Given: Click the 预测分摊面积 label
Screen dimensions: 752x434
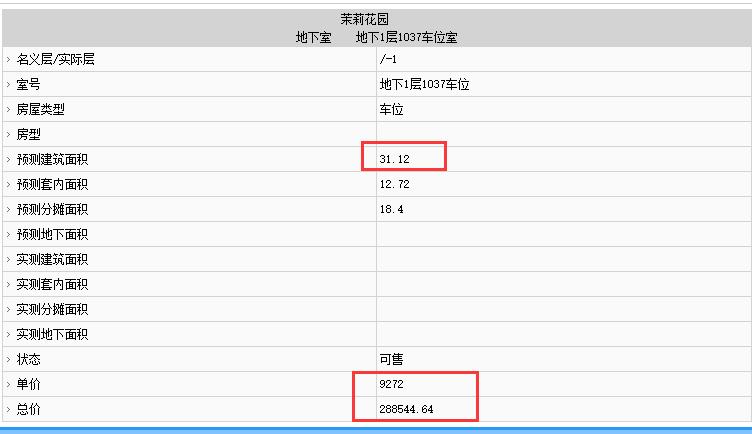Looking at the screenshot, I should [52, 209].
